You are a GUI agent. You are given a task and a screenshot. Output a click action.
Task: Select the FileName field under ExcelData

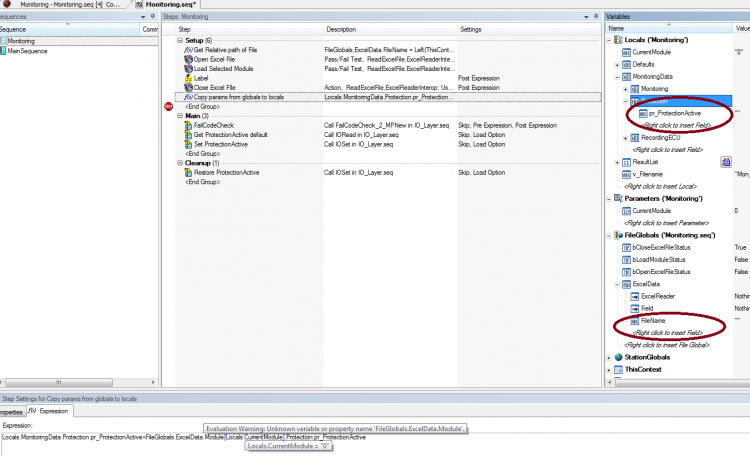click(x=653, y=321)
